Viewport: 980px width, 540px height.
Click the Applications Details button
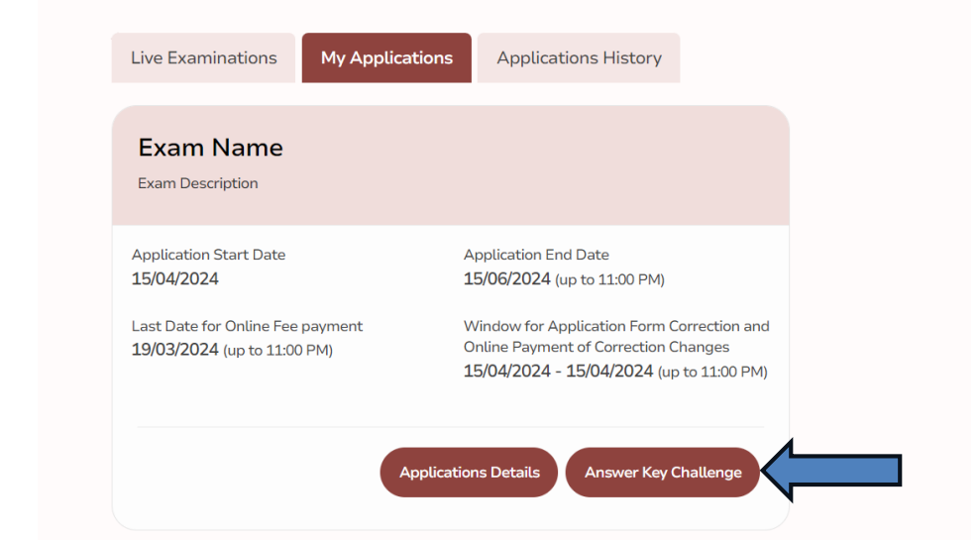click(469, 473)
